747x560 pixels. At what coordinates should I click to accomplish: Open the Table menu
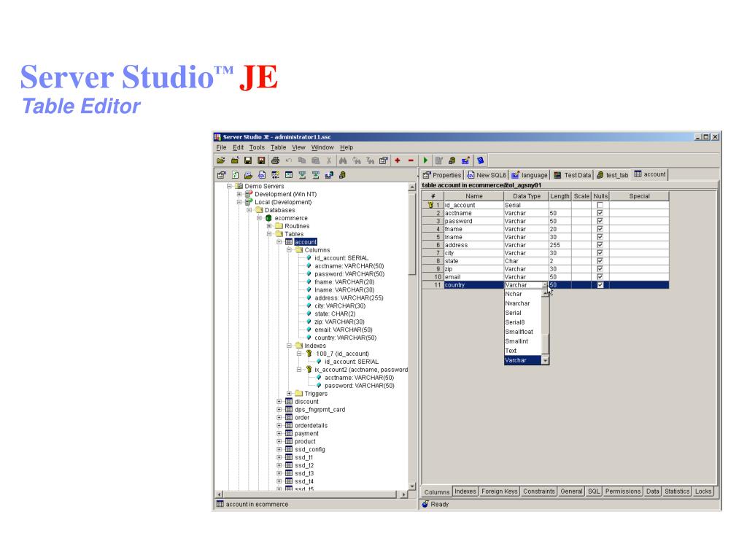(278, 147)
